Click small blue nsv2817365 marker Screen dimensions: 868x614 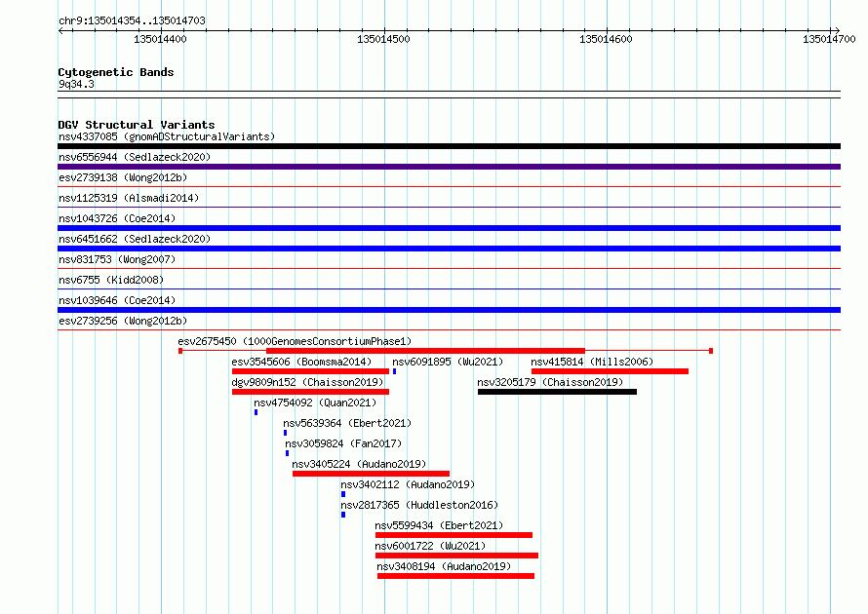[x=343, y=515]
